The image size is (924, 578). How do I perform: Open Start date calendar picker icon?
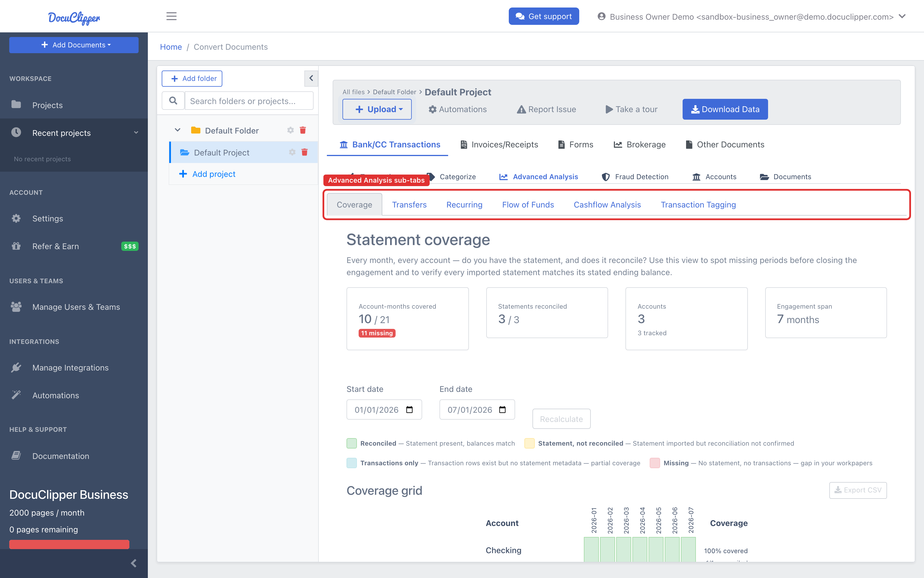click(x=409, y=410)
